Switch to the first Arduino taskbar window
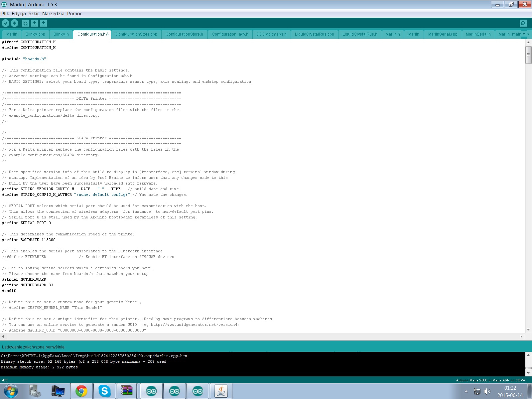This screenshot has width=532, height=399. [151, 391]
